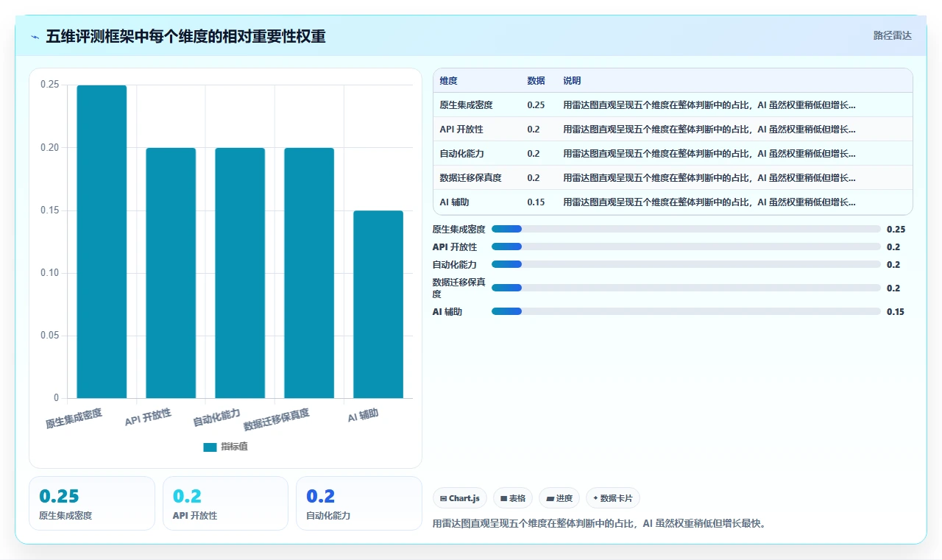Viewport: 942px width, 560px height.
Task: Click the 0.10 y-axis tick label
Action: click(x=49, y=273)
